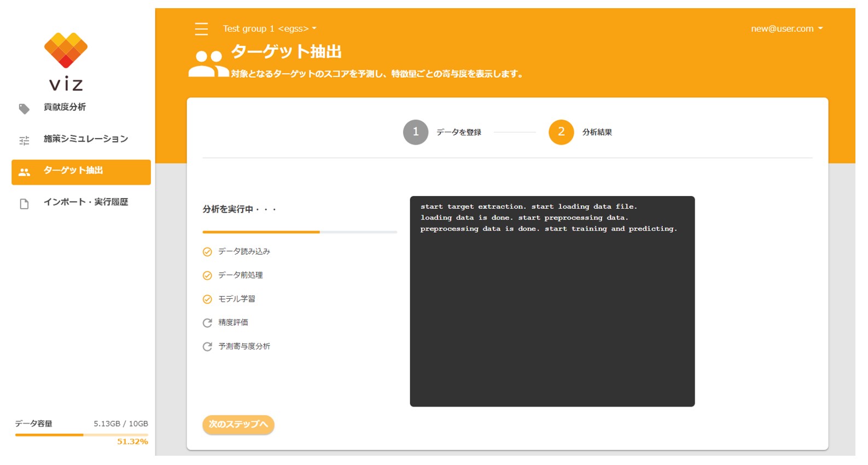Open 貢献度分析 in the sidebar
The width and height of the screenshot is (868, 465).
tap(81, 108)
